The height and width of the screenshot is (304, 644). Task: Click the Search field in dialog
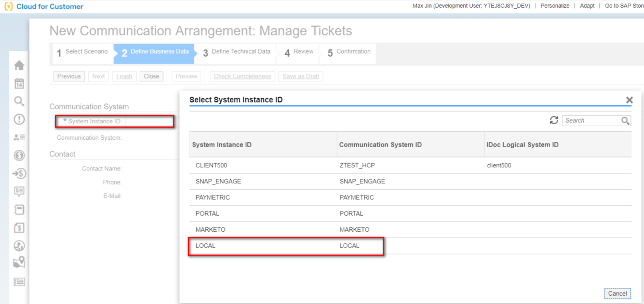(x=592, y=121)
